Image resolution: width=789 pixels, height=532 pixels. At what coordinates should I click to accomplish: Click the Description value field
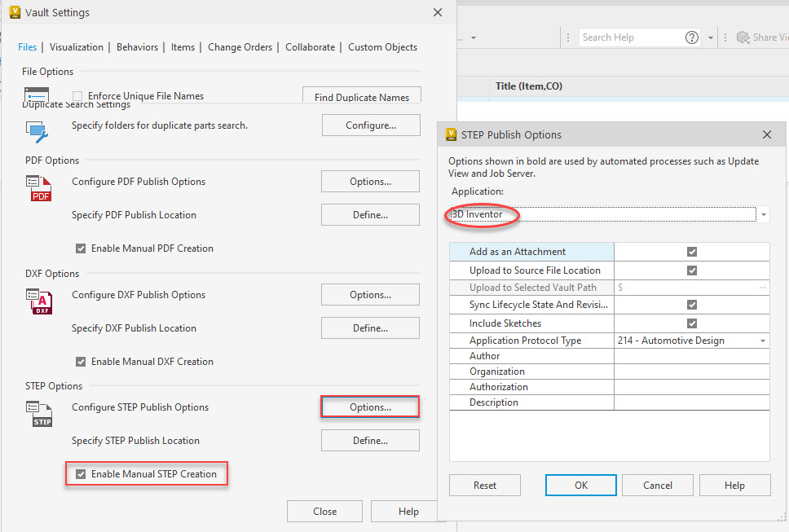(692, 402)
